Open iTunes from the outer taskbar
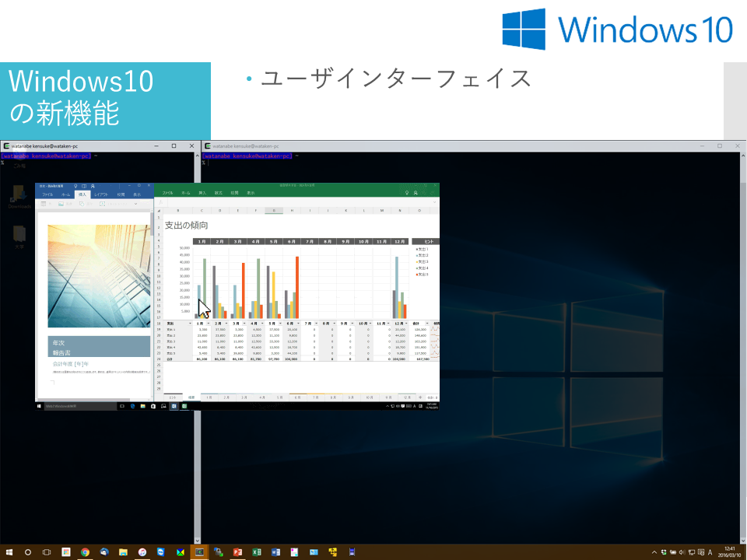The image size is (747, 560). (x=142, y=552)
